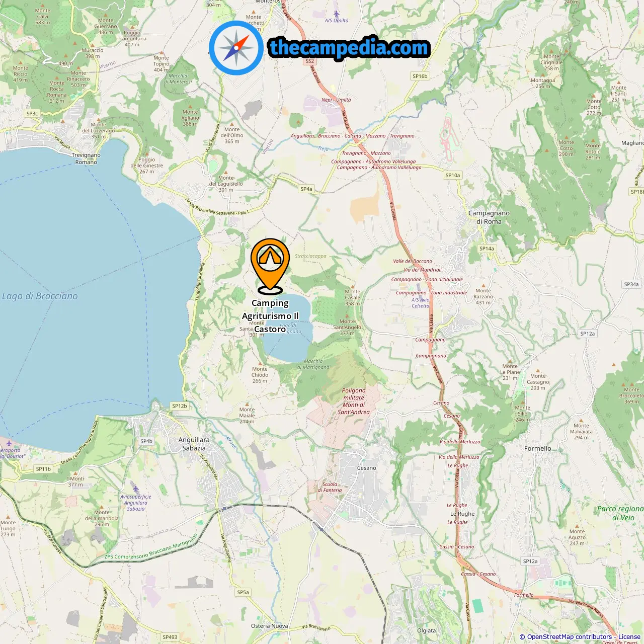Select the SP10a road shield

(453, 176)
